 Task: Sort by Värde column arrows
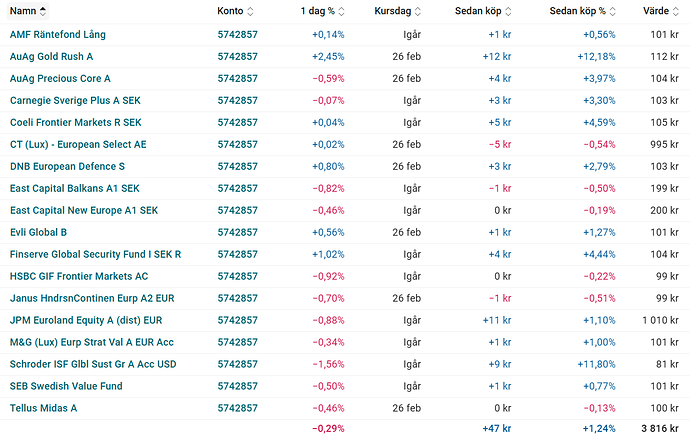point(675,11)
